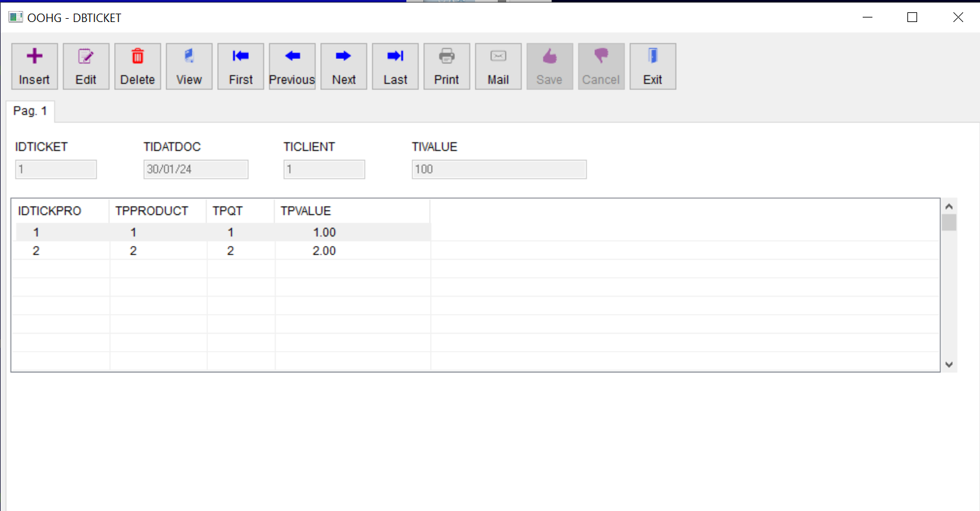Select IDTICKPRO cell in second grid row
Image resolution: width=980 pixels, height=511 pixels.
point(62,251)
